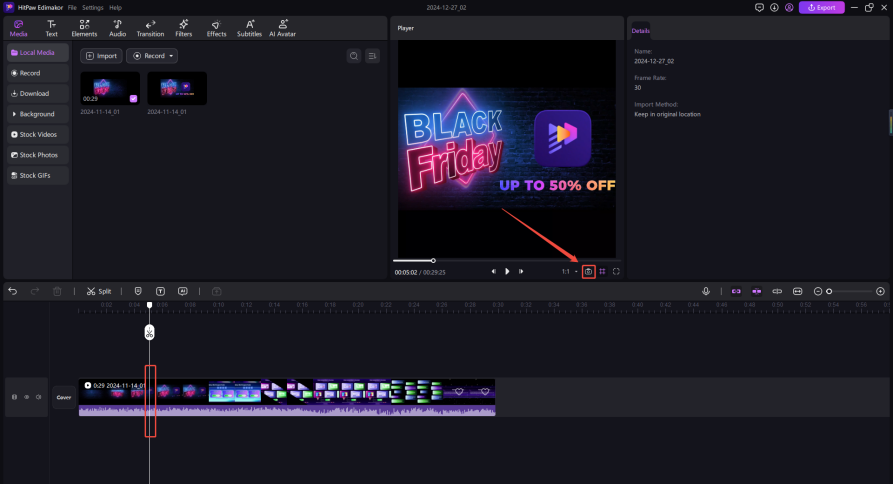
Task: Open the Effects panel
Action: [x=216, y=28]
